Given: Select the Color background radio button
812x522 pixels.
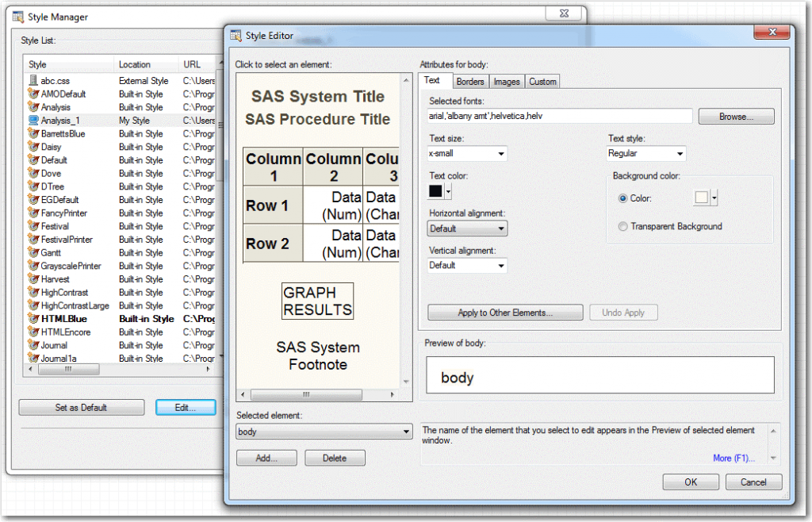Looking at the screenshot, I should (622, 198).
